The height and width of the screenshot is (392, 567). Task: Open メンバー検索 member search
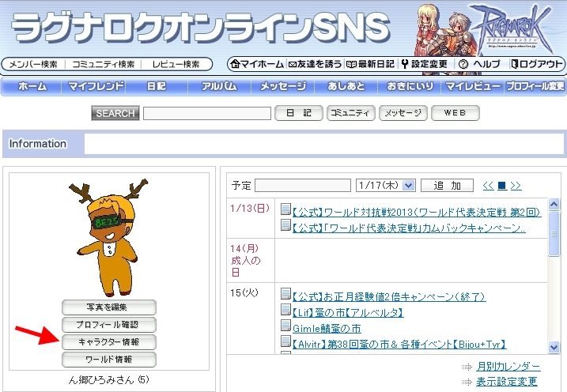33,64
